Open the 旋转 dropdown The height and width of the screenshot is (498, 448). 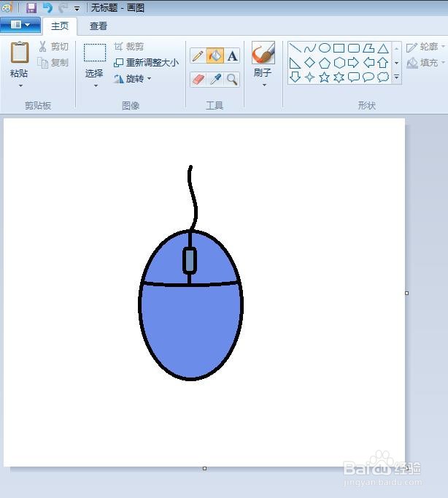tap(133, 78)
